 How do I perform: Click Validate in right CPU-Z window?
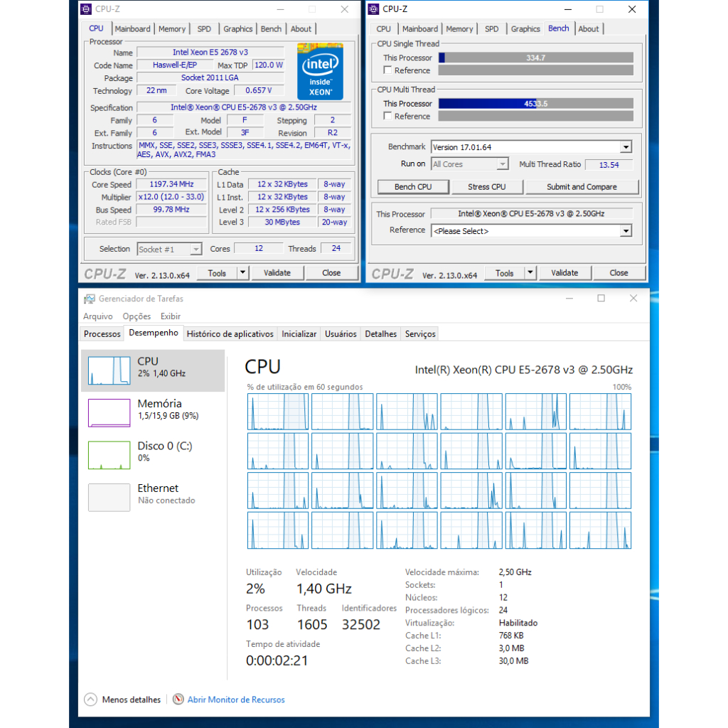click(564, 272)
